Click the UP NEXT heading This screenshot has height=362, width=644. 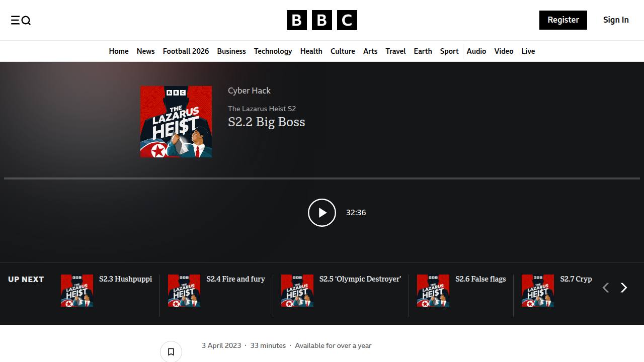point(26,280)
